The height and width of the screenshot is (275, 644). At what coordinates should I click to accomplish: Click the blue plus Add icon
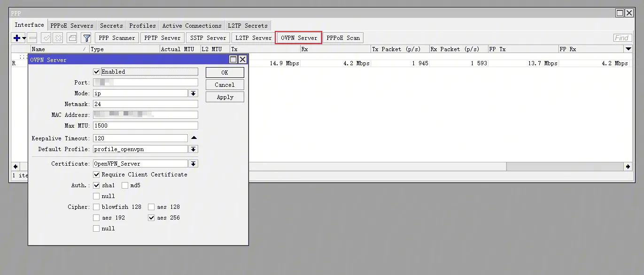[17, 38]
